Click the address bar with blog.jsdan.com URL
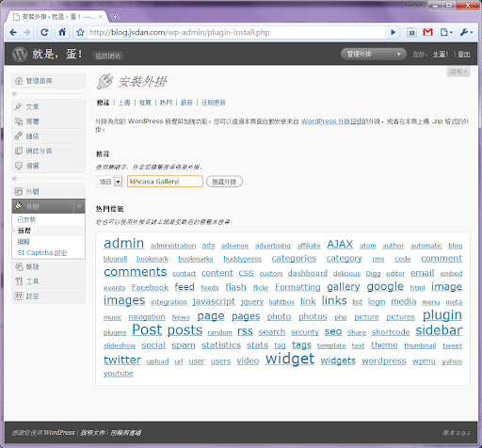Image resolution: width=482 pixels, height=448 pixels. coord(235,32)
